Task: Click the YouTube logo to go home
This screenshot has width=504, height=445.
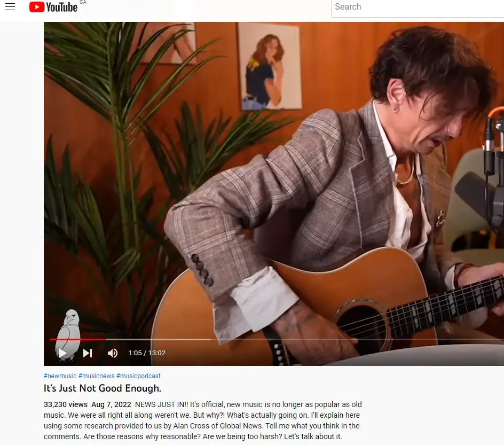Action: pyautogui.click(x=53, y=7)
